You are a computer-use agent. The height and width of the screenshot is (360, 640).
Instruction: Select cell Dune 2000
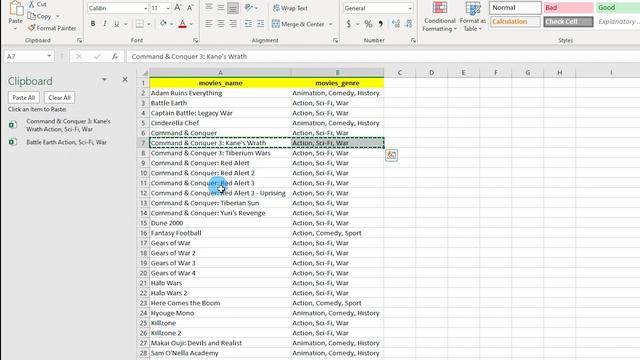click(x=220, y=223)
